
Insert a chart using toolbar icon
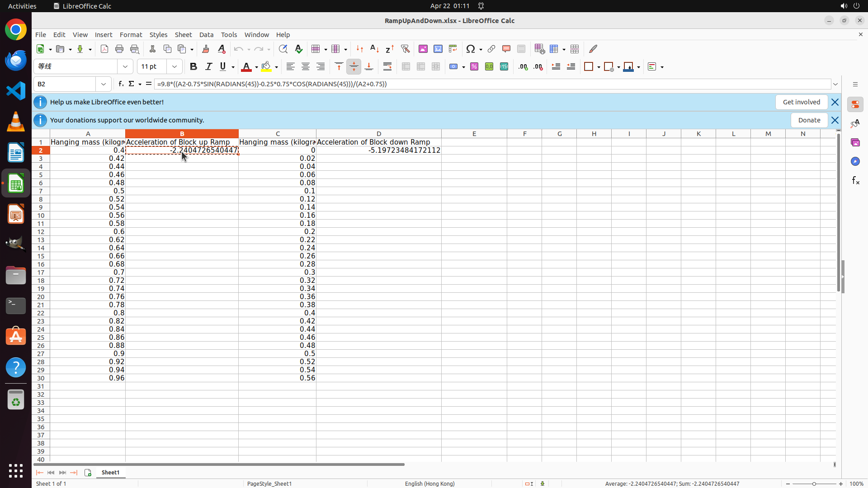(x=438, y=49)
